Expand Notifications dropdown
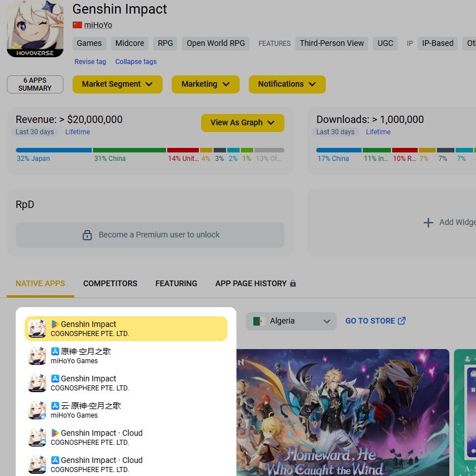The width and height of the screenshot is (476, 476). click(x=287, y=84)
